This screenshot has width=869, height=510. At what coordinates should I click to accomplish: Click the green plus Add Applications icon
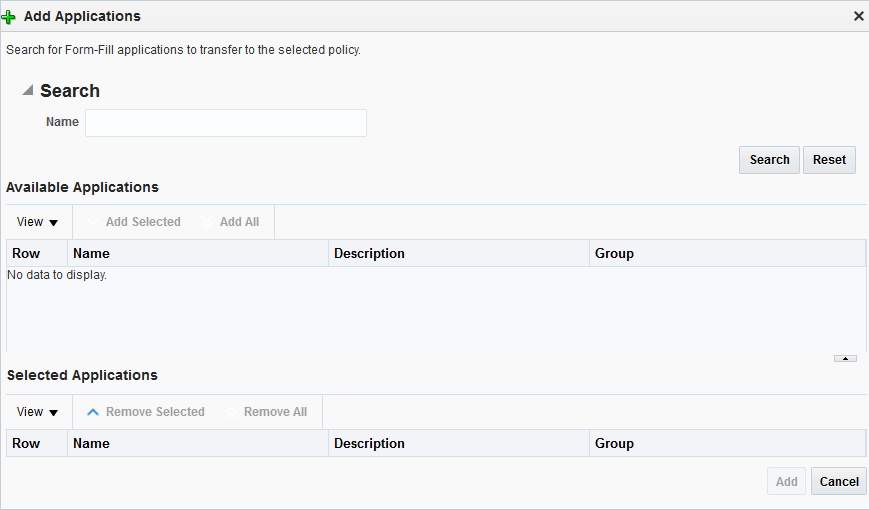tap(8, 17)
